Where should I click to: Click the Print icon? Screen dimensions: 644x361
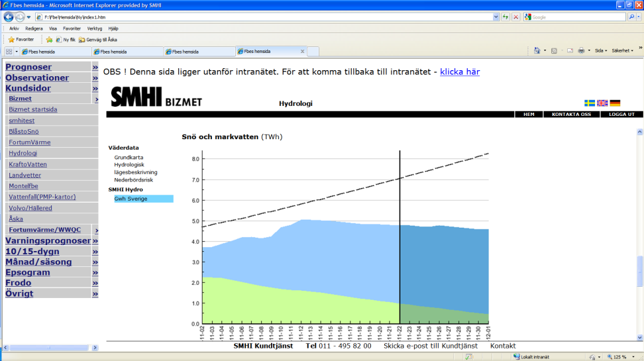pyautogui.click(x=581, y=50)
